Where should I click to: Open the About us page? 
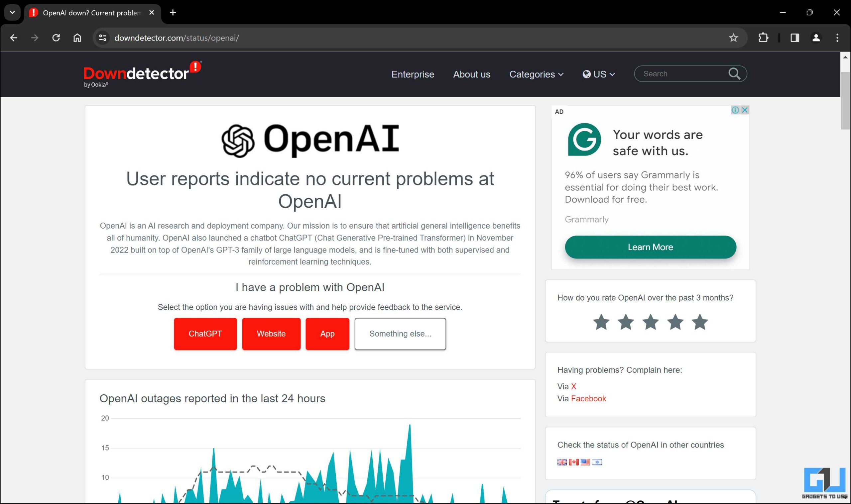tap(471, 74)
